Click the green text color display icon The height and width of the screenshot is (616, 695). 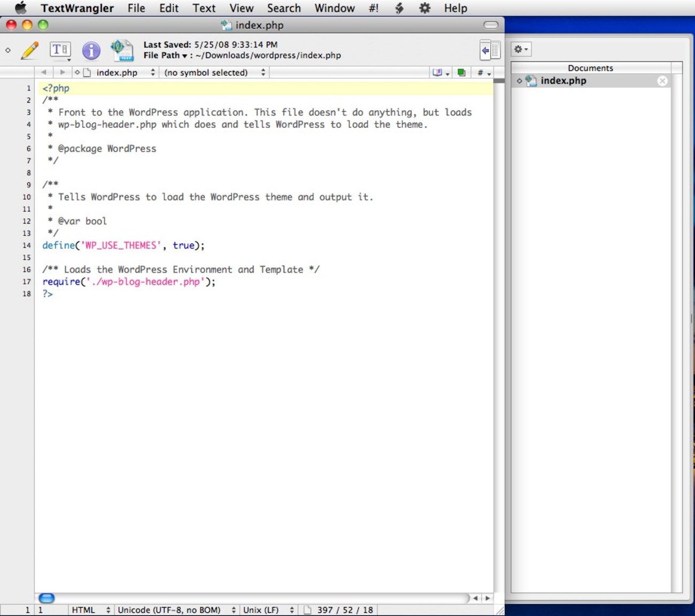coord(461,72)
